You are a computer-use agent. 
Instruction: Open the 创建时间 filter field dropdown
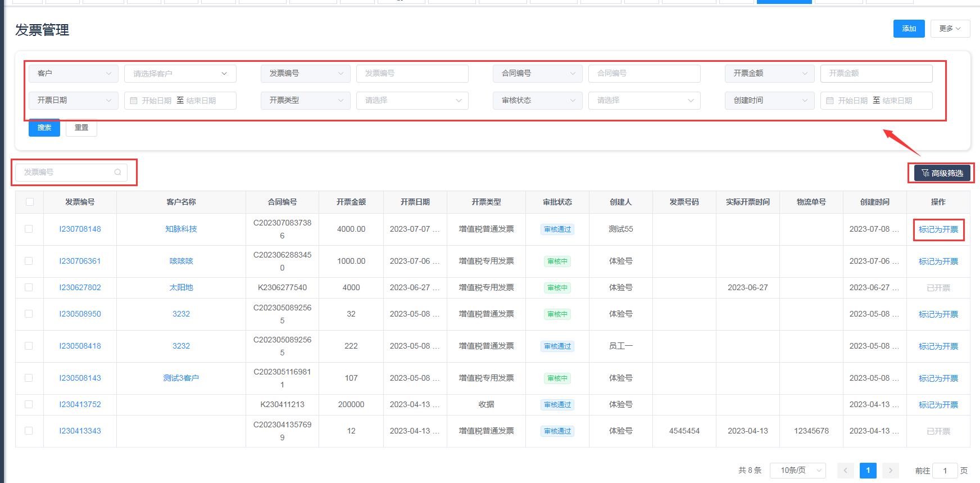(770, 101)
